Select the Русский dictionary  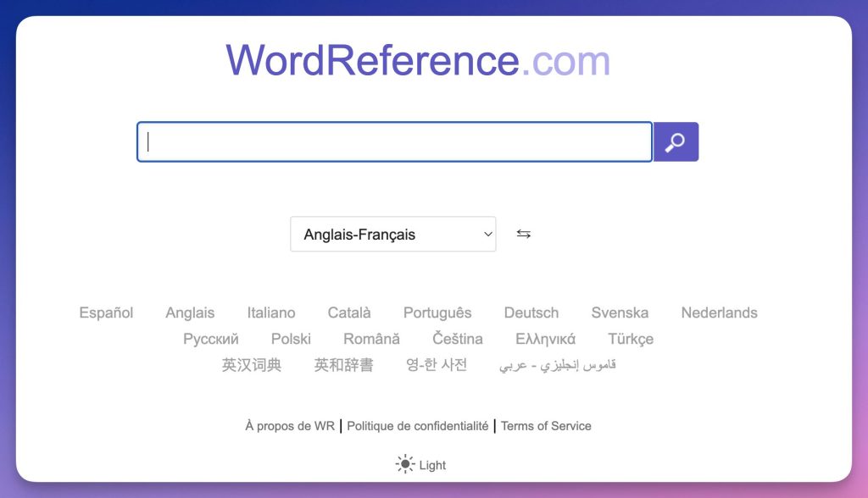211,338
